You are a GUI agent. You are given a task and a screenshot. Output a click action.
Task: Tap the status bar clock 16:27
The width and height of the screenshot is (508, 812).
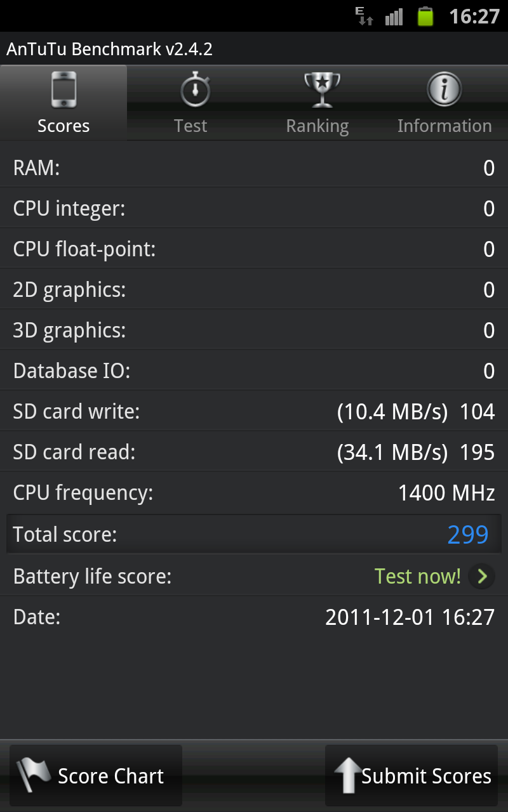click(x=474, y=16)
